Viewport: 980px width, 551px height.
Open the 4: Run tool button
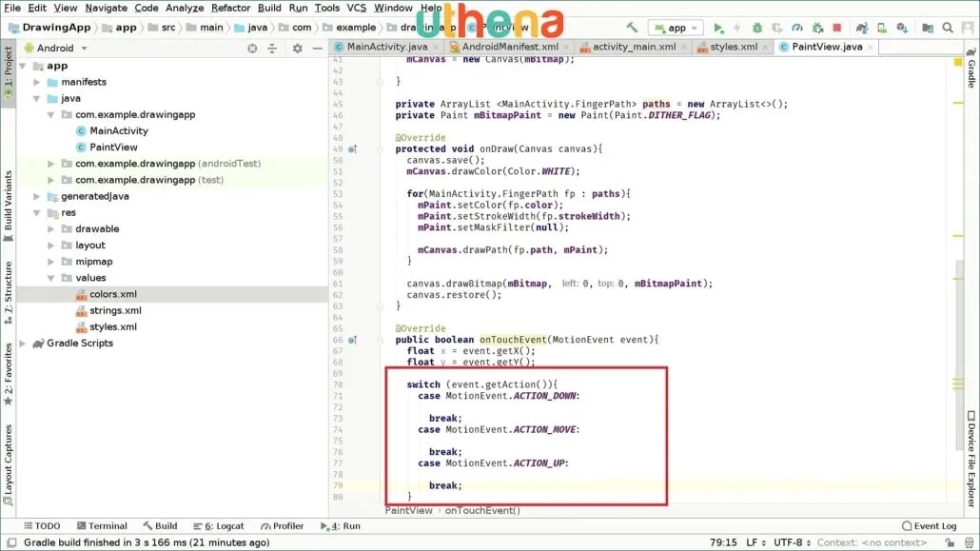tap(341, 526)
